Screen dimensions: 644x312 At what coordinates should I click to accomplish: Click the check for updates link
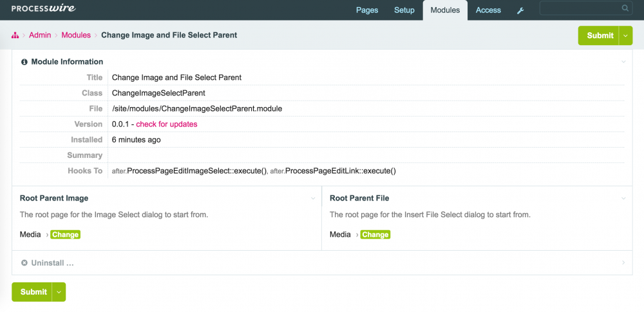click(x=166, y=124)
